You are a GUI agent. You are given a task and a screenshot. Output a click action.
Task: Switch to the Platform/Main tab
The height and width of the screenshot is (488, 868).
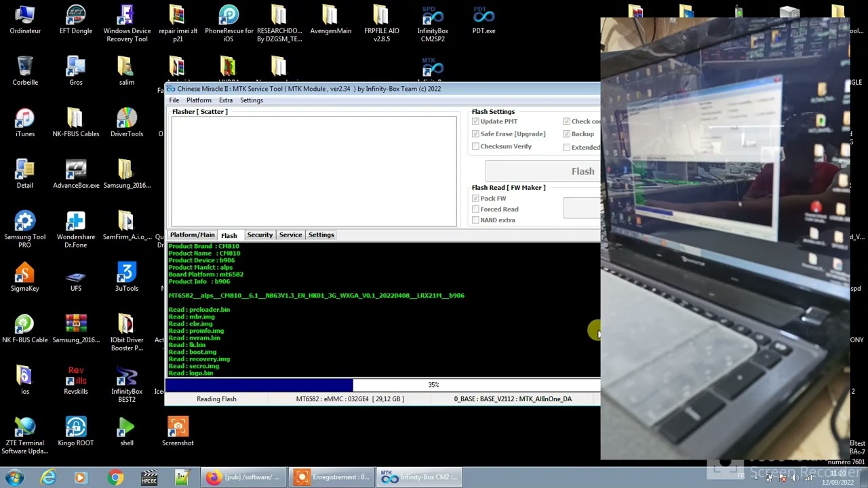point(193,235)
